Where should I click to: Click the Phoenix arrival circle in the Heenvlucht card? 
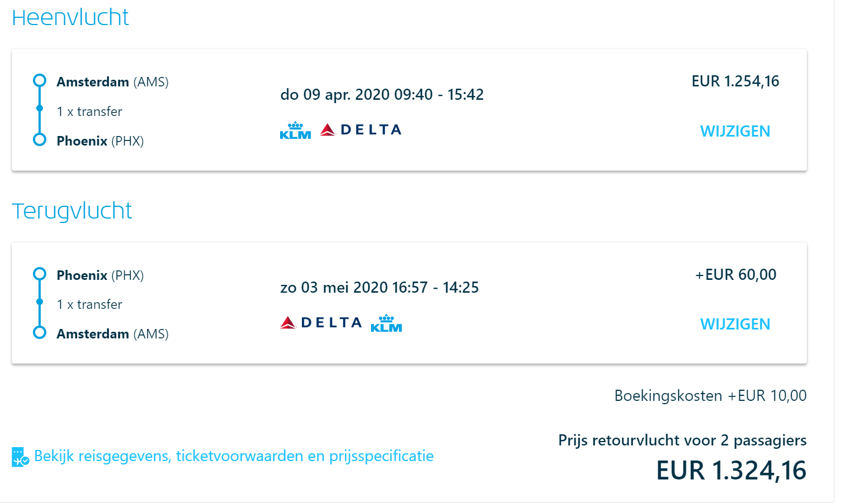click(x=40, y=139)
